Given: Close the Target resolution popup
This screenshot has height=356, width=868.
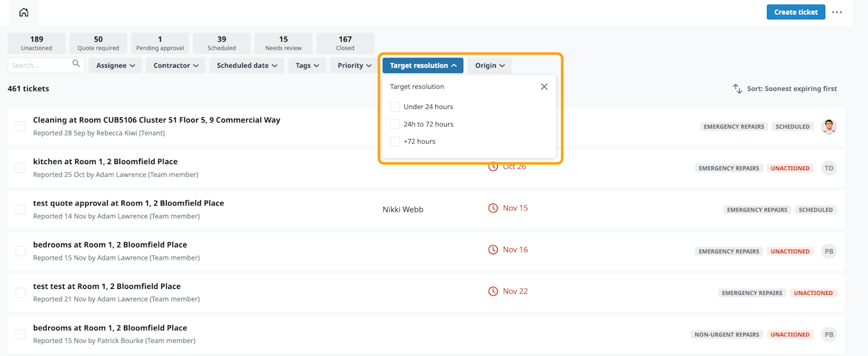Looking at the screenshot, I should (x=544, y=87).
